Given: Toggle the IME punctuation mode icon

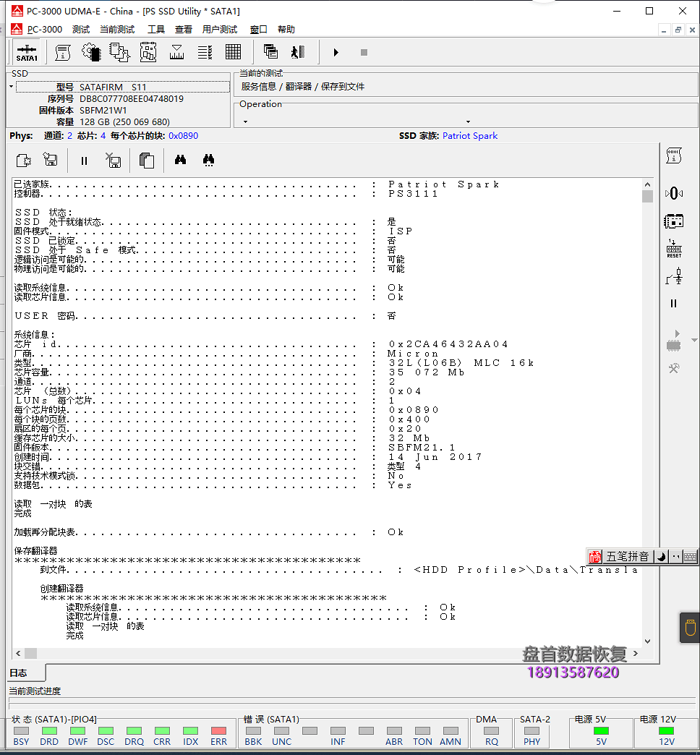Looking at the screenshot, I should pyautogui.click(x=675, y=557).
